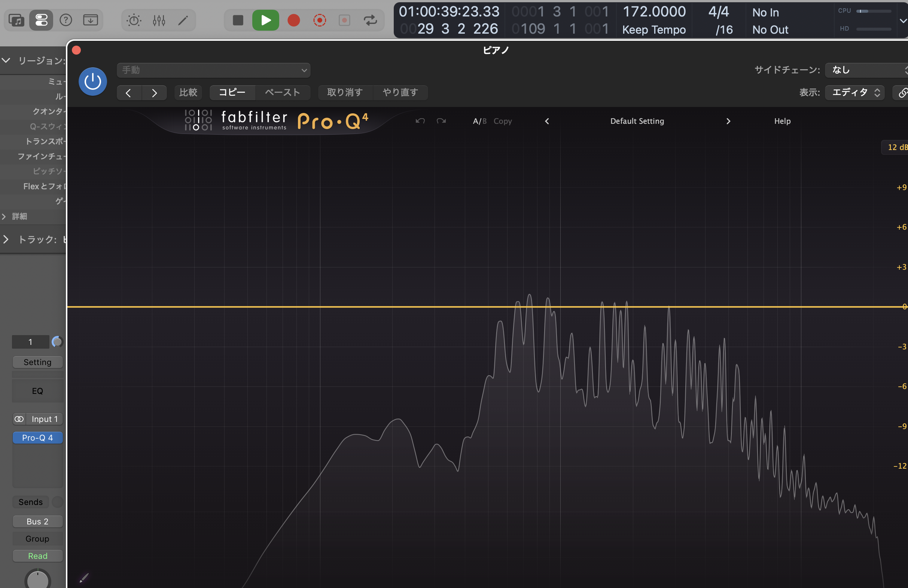908x588 pixels.
Task: Open the Read automation mode menu
Action: coord(37,556)
